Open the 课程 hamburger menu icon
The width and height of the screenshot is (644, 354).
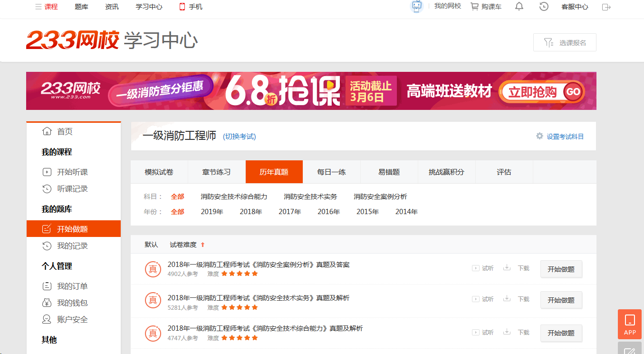[38, 7]
